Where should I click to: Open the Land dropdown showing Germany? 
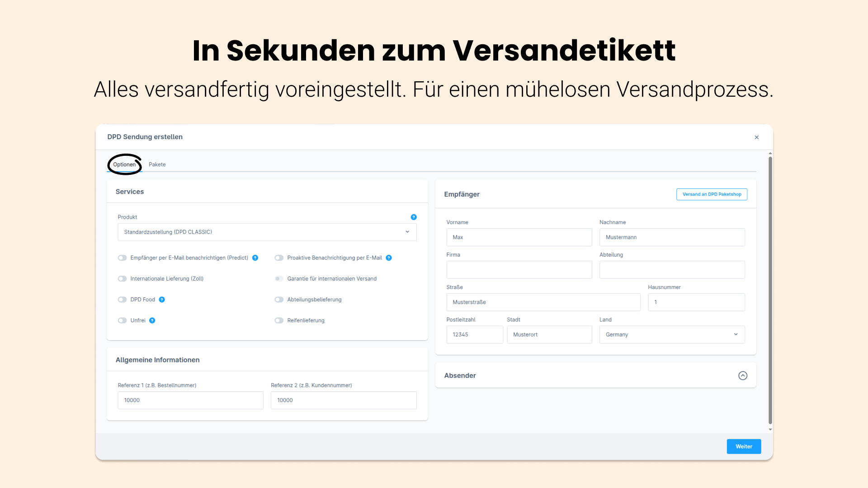click(672, 335)
